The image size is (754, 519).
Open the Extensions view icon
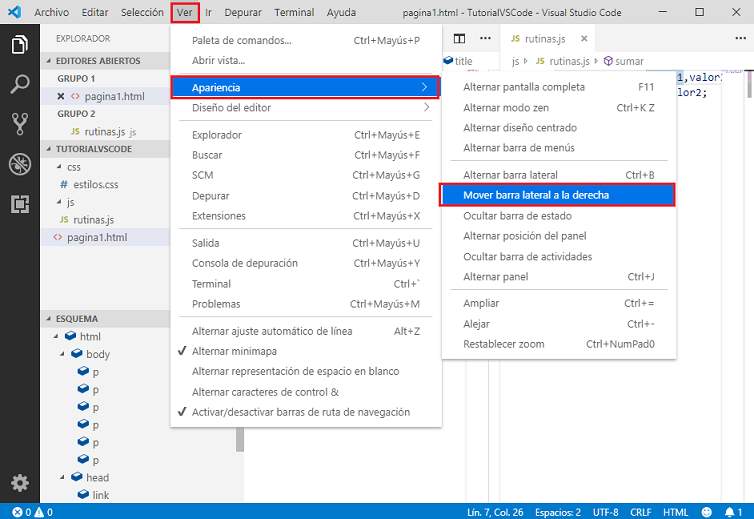point(19,204)
